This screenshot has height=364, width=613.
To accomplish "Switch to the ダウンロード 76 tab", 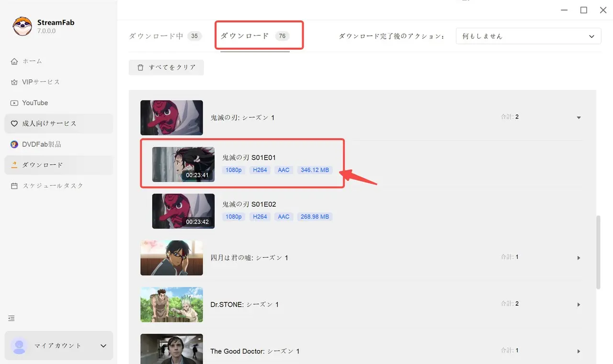I will click(255, 36).
